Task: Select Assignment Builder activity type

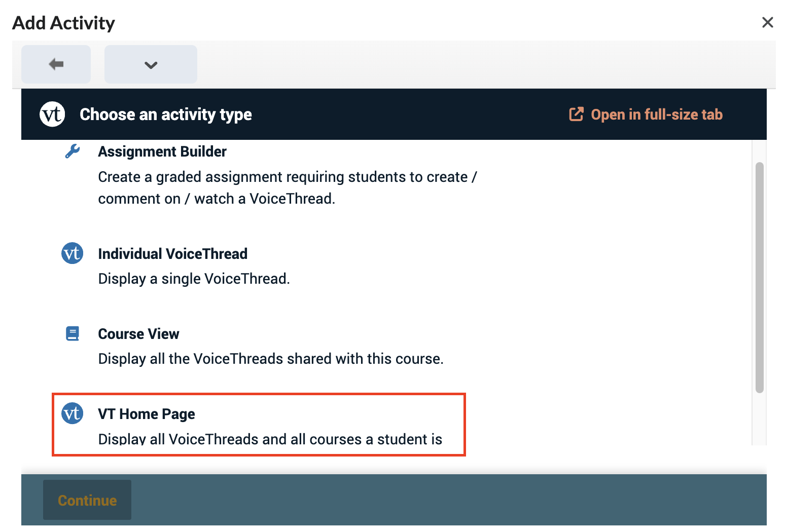Action: (x=162, y=151)
